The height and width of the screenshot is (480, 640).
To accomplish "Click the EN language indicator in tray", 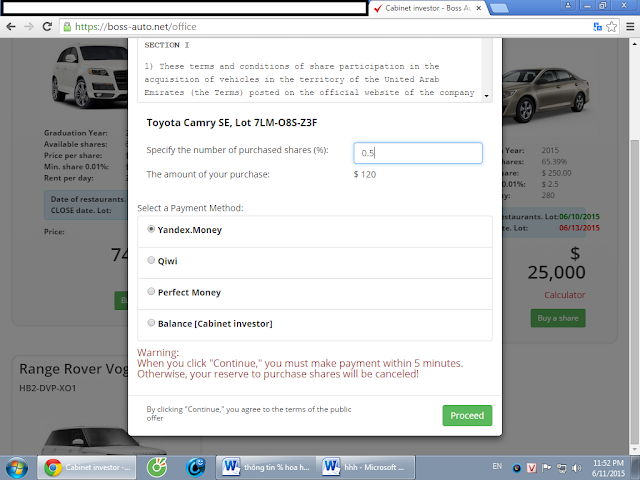I will point(497,466).
